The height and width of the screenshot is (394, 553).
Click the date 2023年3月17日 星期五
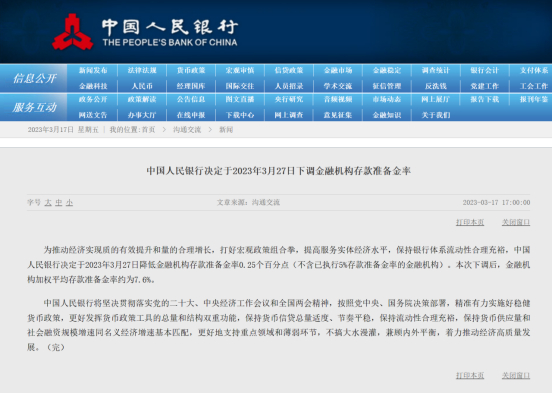[x=63, y=130]
